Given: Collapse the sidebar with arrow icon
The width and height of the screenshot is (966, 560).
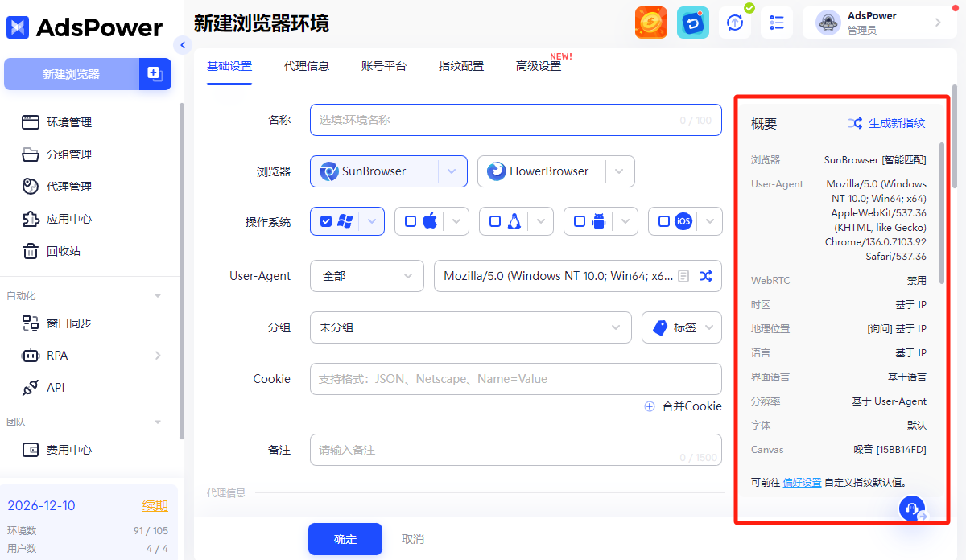Looking at the screenshot, I should click(183, 45).
